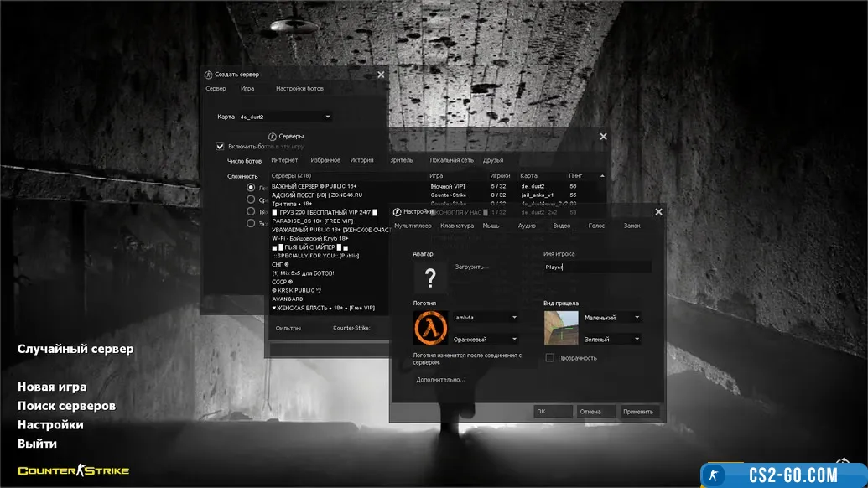The height and width of the screenshot is (488, 868).
Task: Click the Создать сервер window title icon
Action: pyautogui.click(x=209, y=75)
